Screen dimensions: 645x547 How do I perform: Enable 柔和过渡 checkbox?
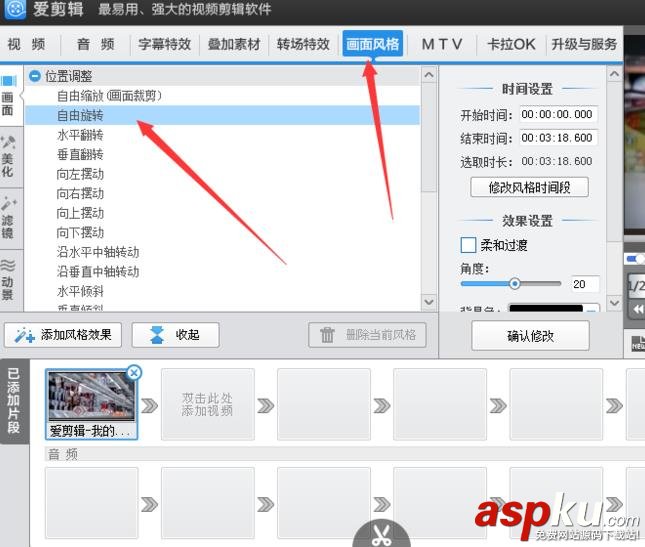click(x=468, y=245)
